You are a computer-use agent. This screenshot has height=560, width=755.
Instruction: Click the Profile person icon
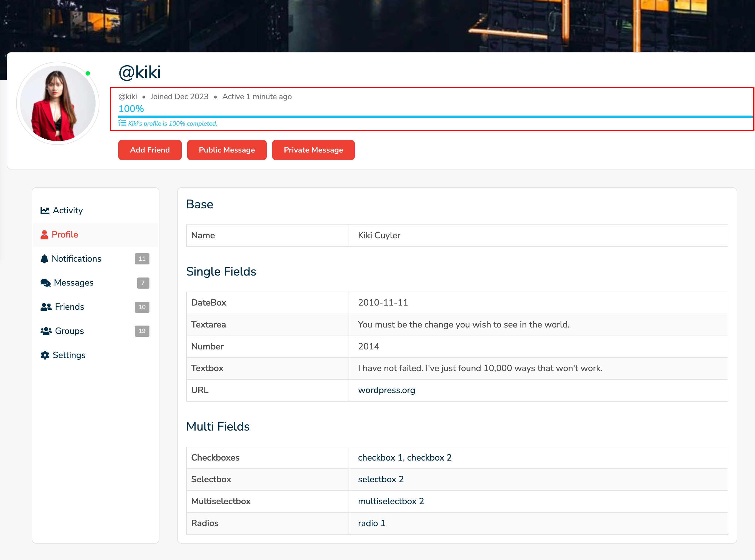(x=45, y=234)
